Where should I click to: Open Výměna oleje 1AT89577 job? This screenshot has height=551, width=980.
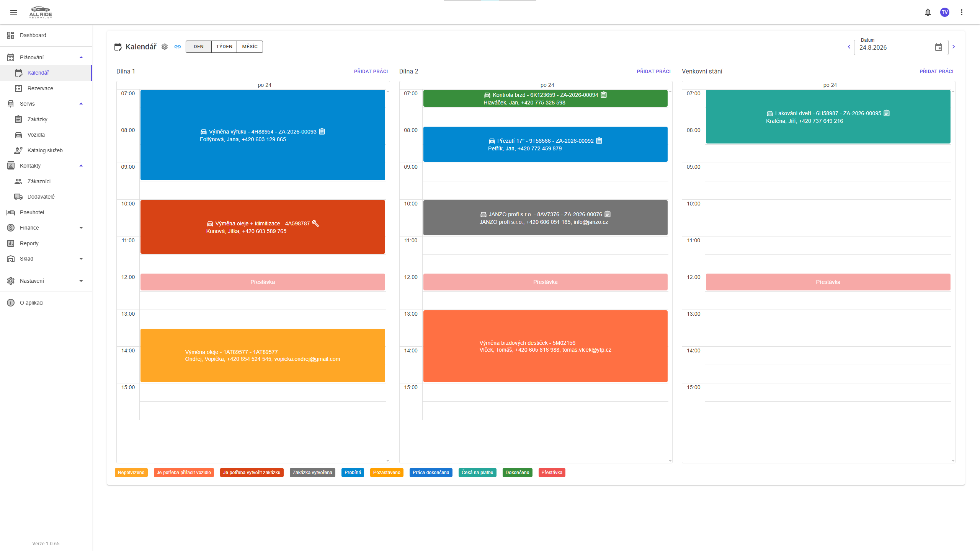263,355
